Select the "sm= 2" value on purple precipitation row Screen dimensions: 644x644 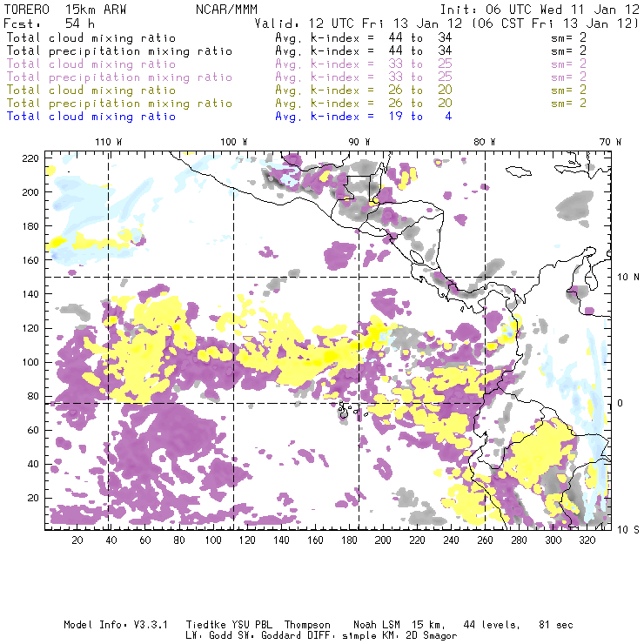click(x=569, y=77)
